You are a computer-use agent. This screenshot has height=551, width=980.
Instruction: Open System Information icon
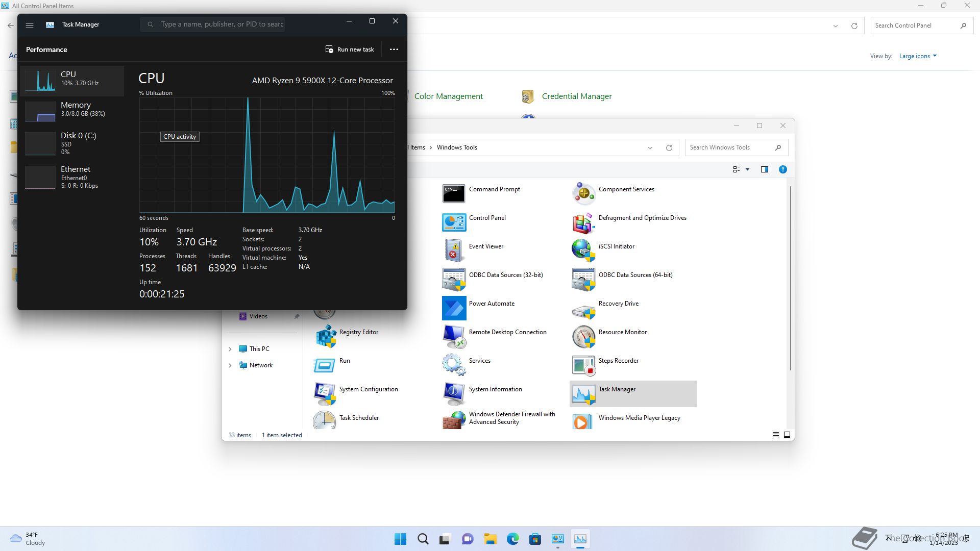pyautogui.click(x=454, y=394)
